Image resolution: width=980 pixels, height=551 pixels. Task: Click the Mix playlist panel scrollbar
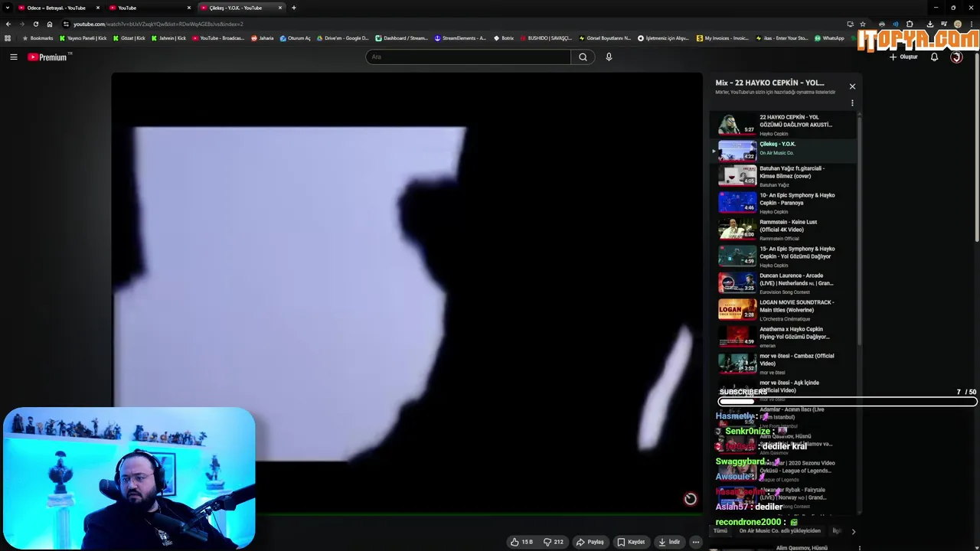coord(859,230)
